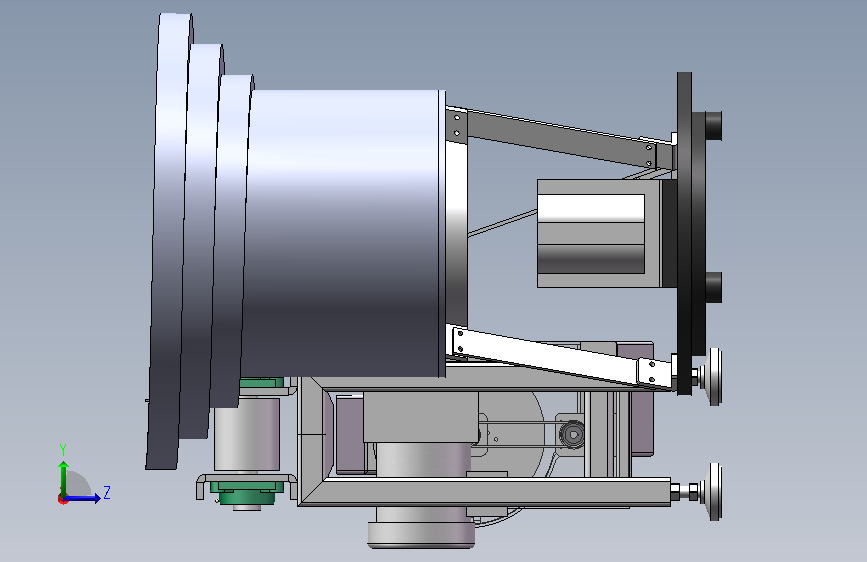This screenshot has height=562, width=867.
Task: Select the upper black round knob on end plate
Action: (x=714, y=126)
